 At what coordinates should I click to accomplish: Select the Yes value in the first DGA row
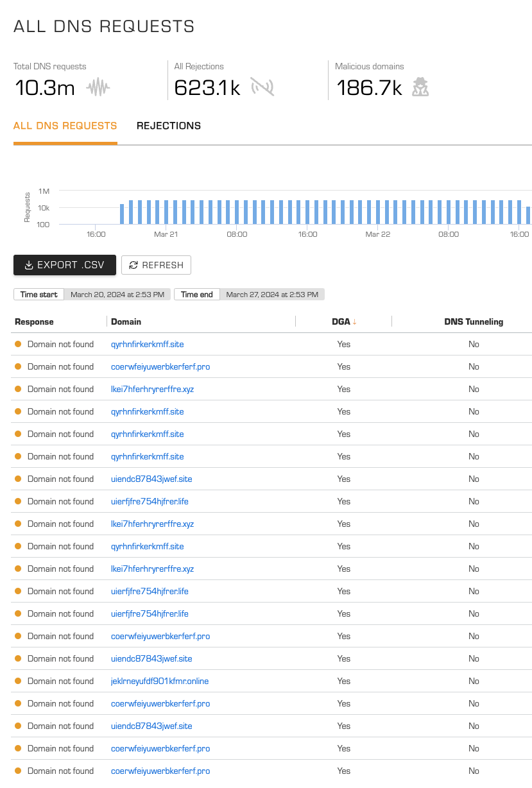(x=343, y=344)
